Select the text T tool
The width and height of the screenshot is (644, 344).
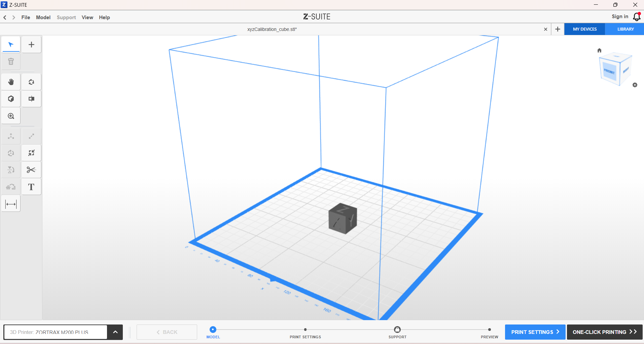coord(31,187)
